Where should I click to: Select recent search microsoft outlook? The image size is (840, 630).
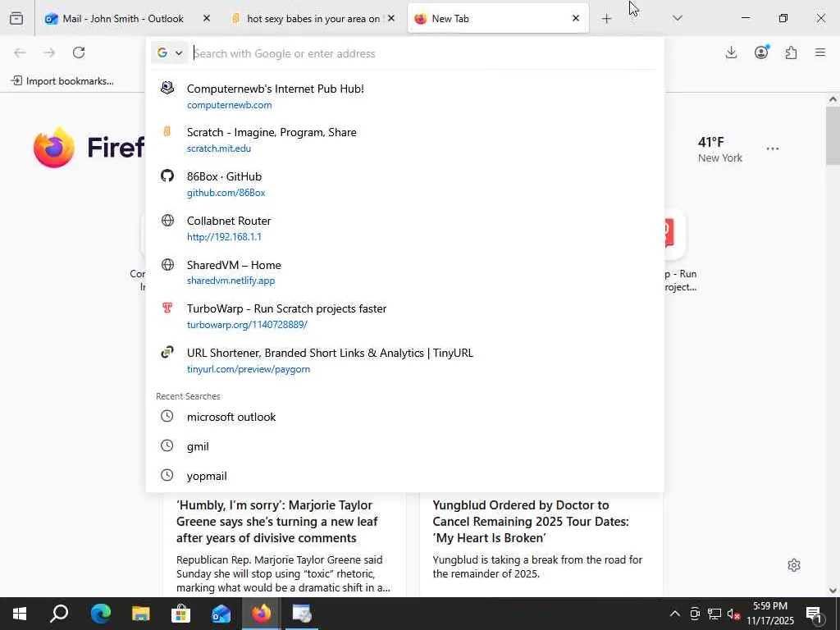point(404,417)
